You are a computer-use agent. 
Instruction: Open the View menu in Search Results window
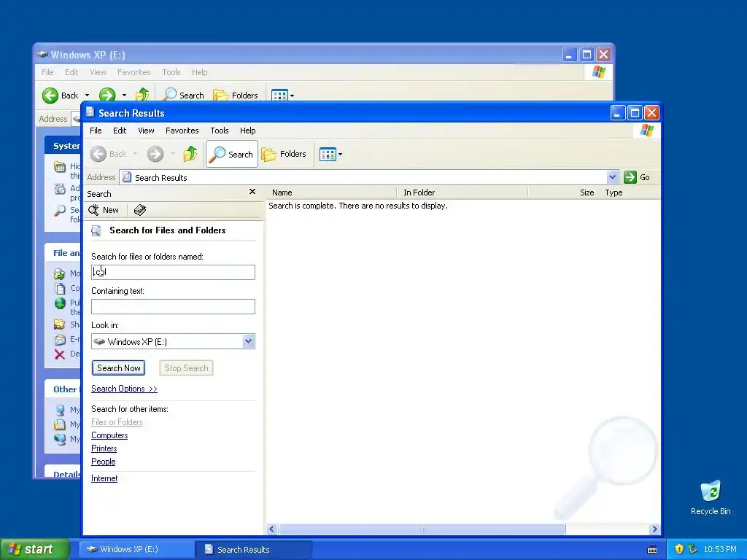point(146,131)
